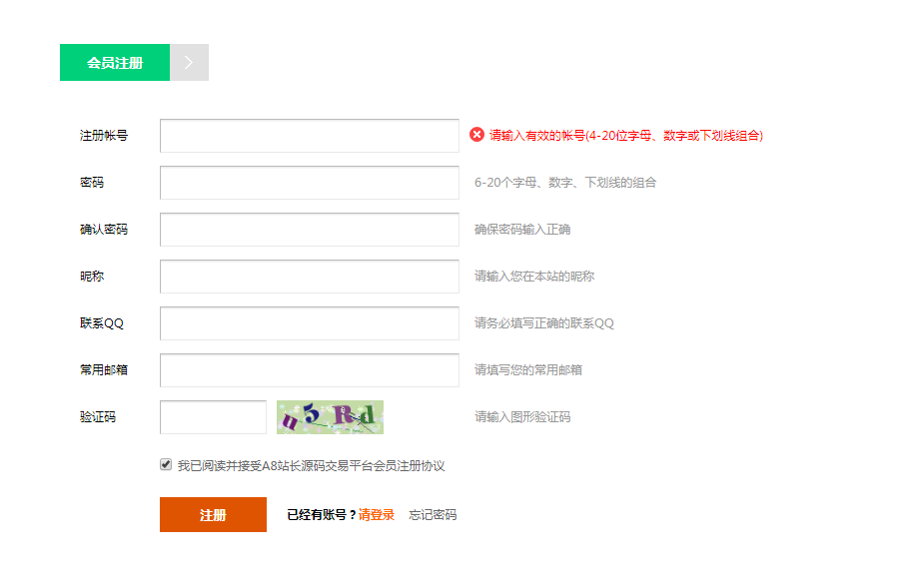Screen dimensions: 922x588
Task: Click the 验证码 label text
Action: [98, 417]
